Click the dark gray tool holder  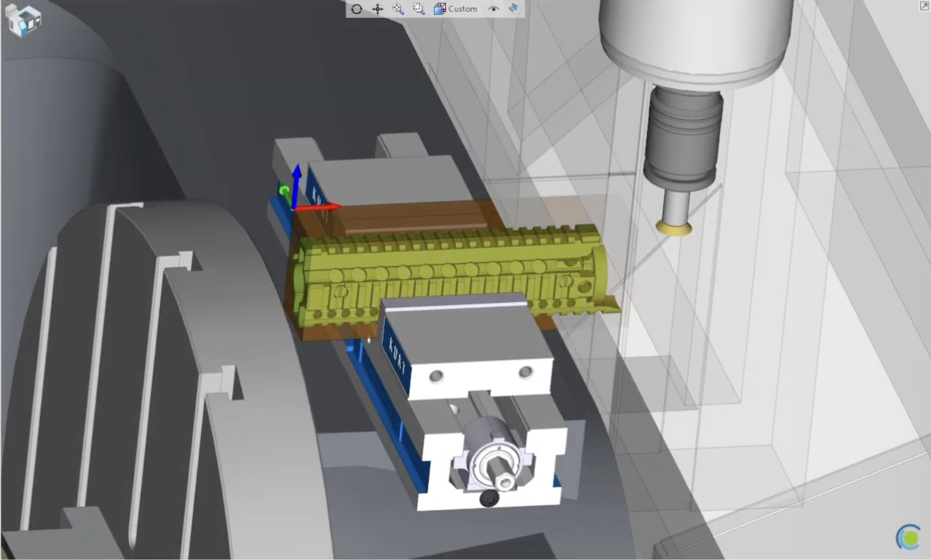pyautogui.click(x=683, y=133)
